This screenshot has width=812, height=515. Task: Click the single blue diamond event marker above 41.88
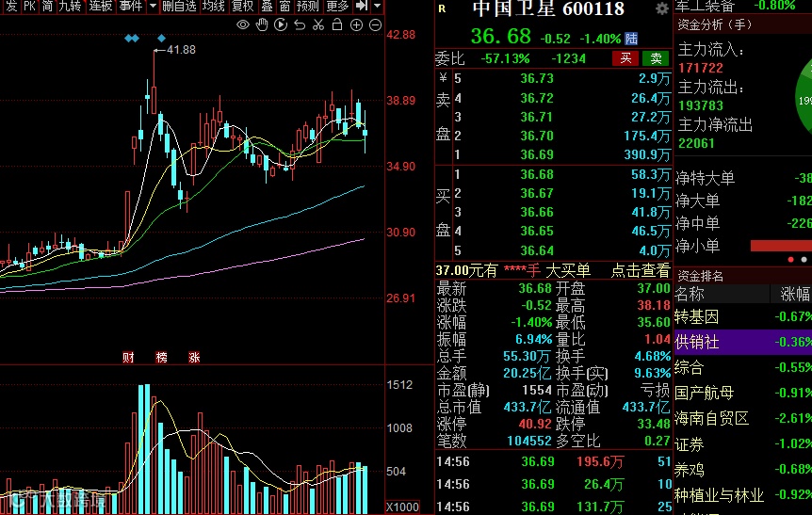[x=162, y=39]
